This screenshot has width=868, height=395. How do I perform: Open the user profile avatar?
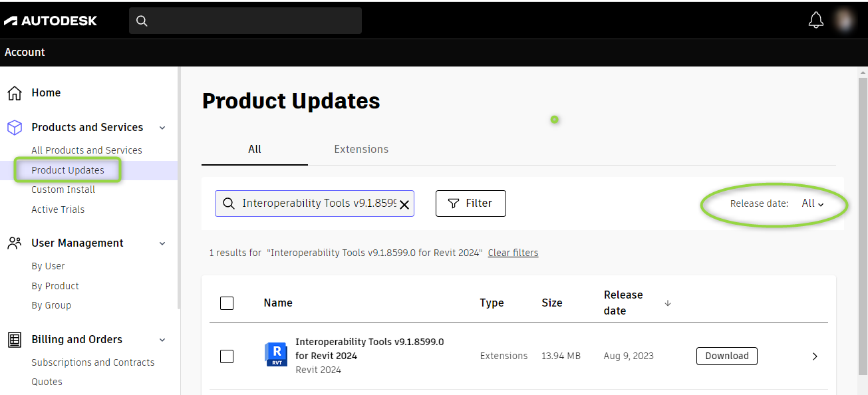pos(845,20)
